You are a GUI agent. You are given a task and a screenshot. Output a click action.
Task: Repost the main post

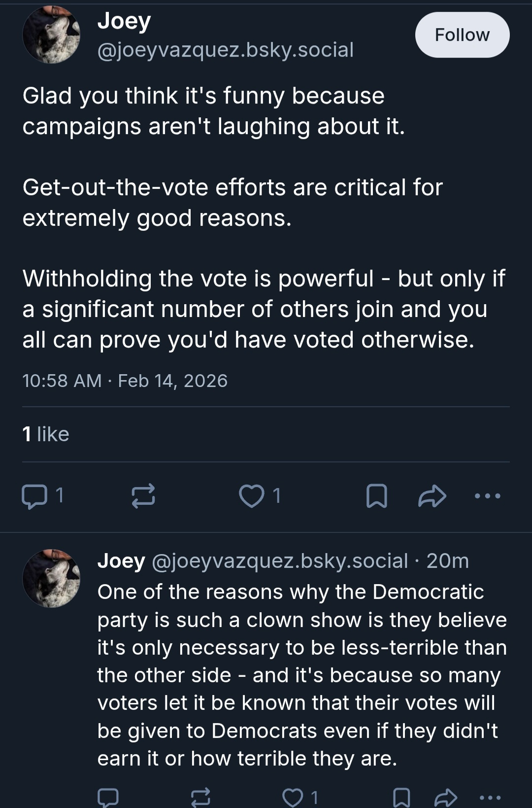pyautogui.click(x=144, y=496)
